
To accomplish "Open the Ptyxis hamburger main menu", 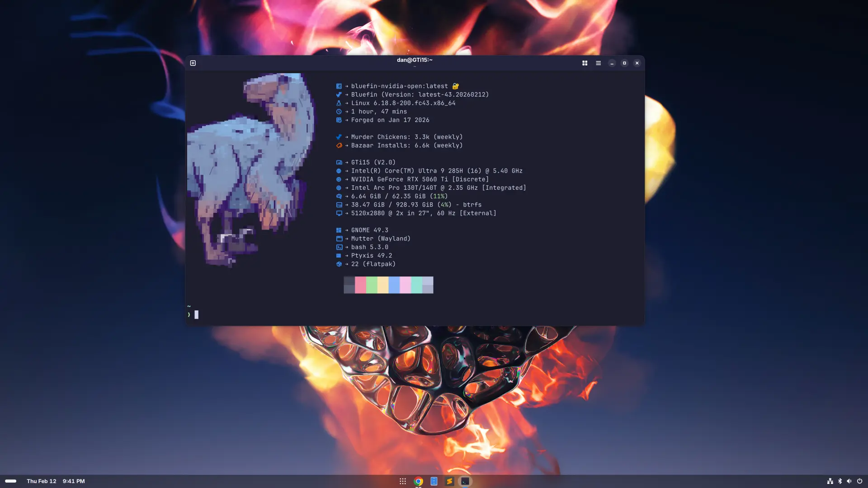I will [x=598, y=63].
